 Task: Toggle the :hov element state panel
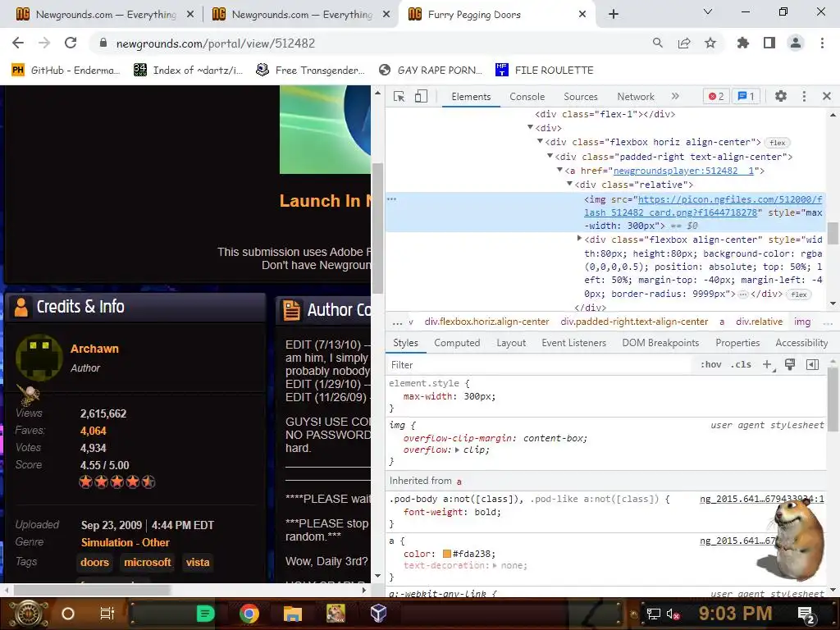(711, 364)
